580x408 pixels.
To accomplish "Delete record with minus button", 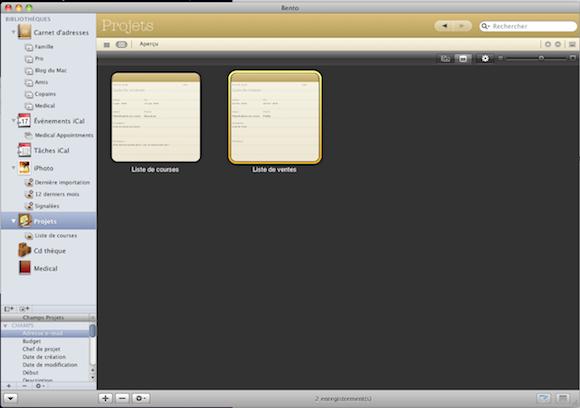I will point(122,398).
